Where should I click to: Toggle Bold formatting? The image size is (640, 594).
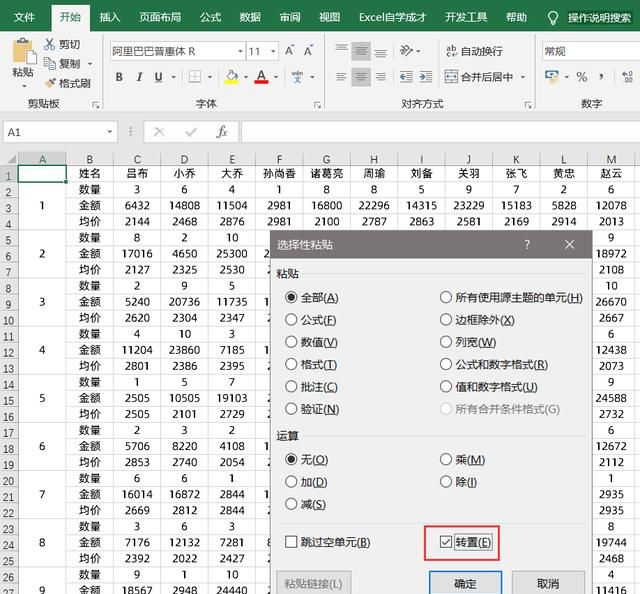coord(119,77)
